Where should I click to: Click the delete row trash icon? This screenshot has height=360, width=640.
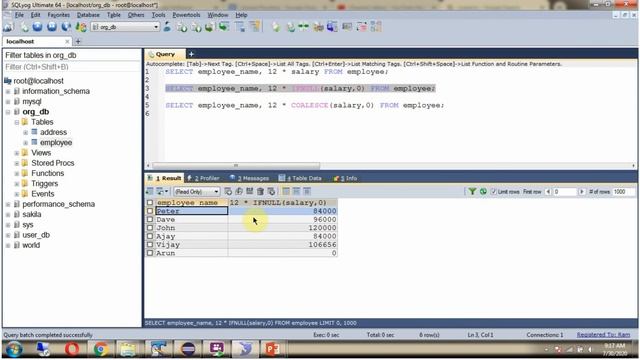pos(260,191)
